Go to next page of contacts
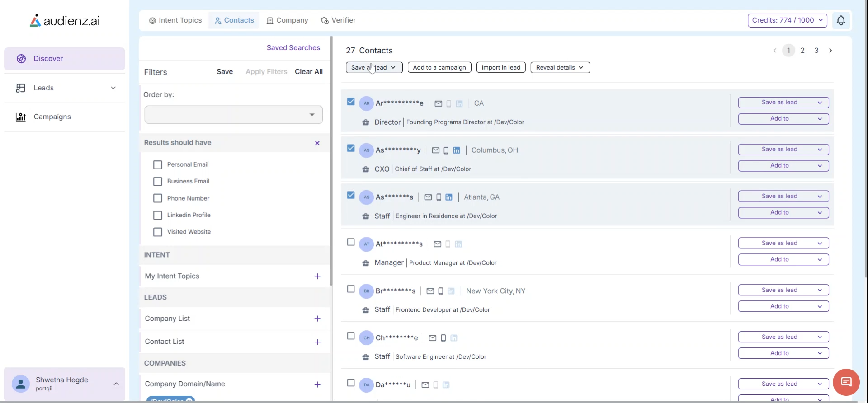Viewport: 868px width, 403px height. pyautogui.click(x=830, y=51)
